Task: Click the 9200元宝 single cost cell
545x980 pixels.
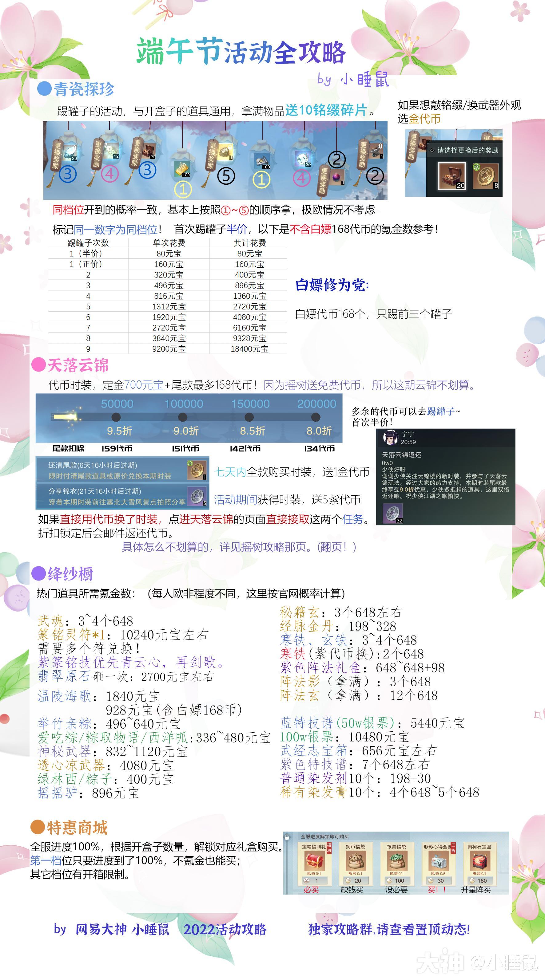Action: 169,349
